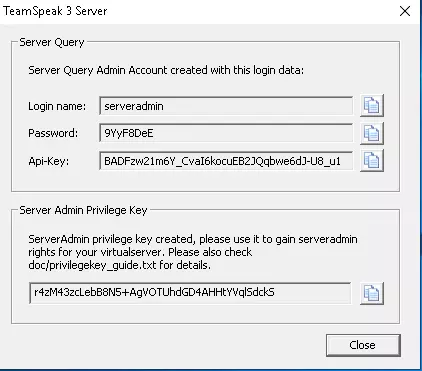This screenshot has height=371, width=422.
Task: Copy the Login name to clipboard
Action: point(372,106)
